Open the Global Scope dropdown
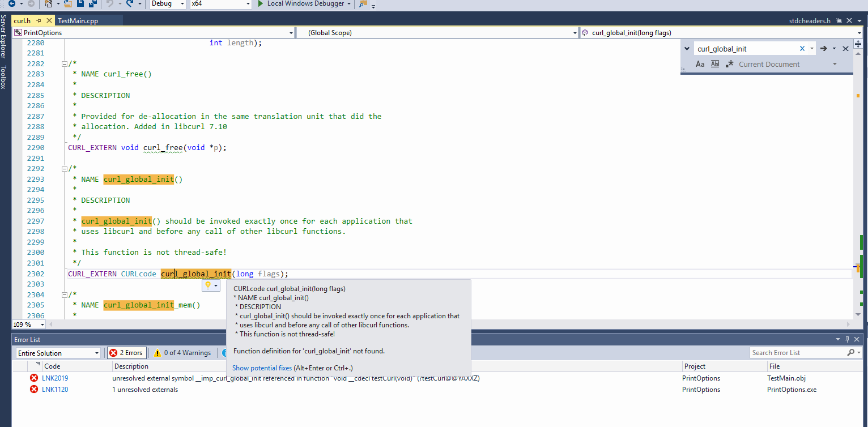The width and height of the screenshot is (868, 427). (x=437, y=33)
